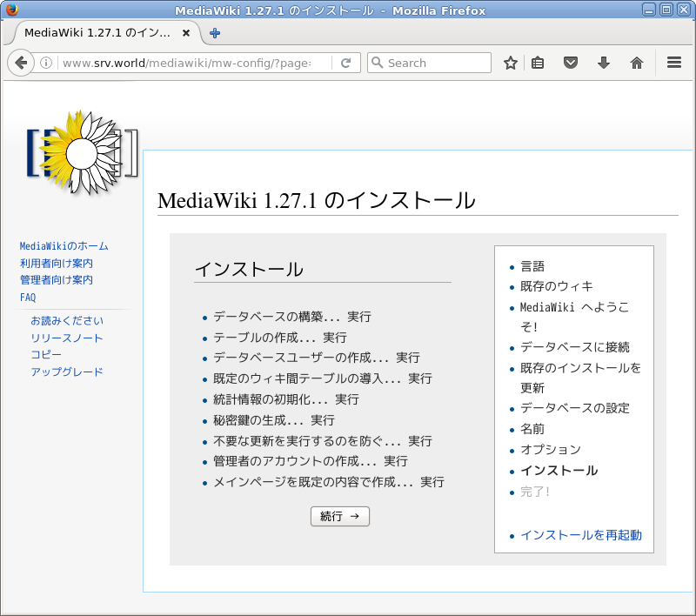This screenshot has width=696, height=616.
Task: Click メインページを既定の内容で作成 line
Action: click(329, 482)
